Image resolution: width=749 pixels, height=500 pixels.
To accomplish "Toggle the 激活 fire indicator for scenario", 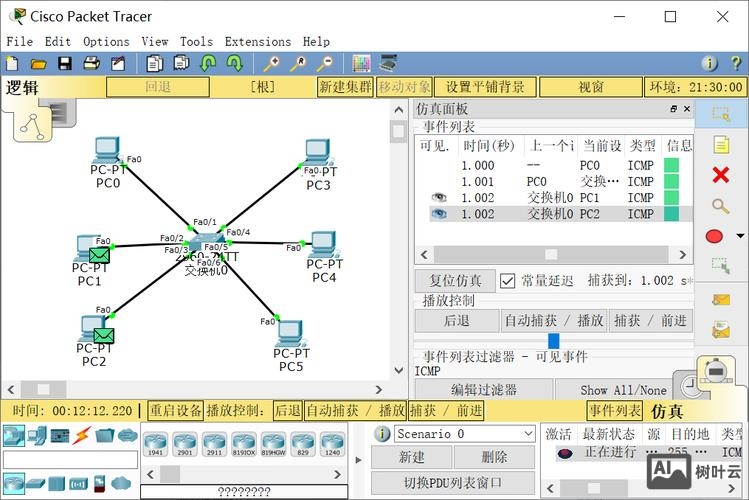I will click(x=565, y=453).
